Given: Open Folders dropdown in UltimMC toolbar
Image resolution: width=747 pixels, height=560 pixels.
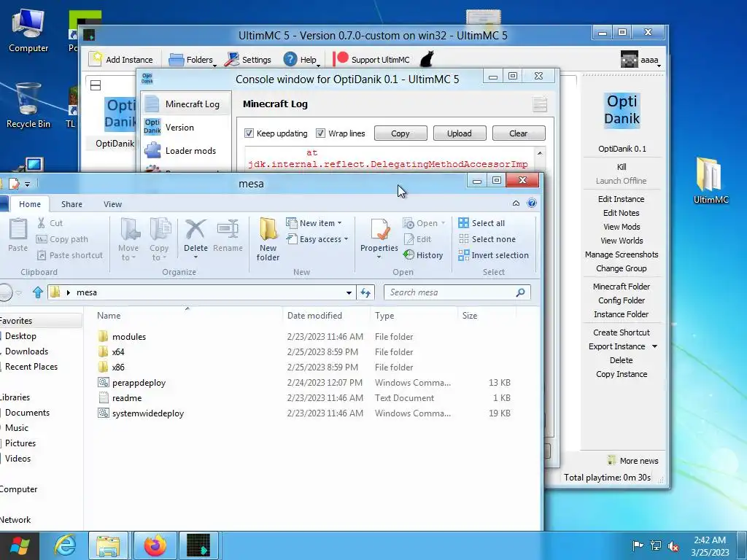Looking at the screenshot, I should coord(192,60).
